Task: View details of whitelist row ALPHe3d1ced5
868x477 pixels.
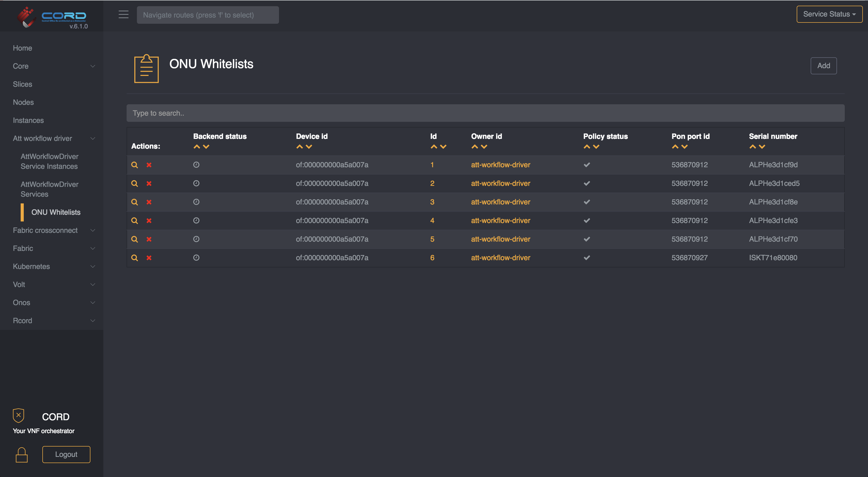Action: tap(134, 184)
